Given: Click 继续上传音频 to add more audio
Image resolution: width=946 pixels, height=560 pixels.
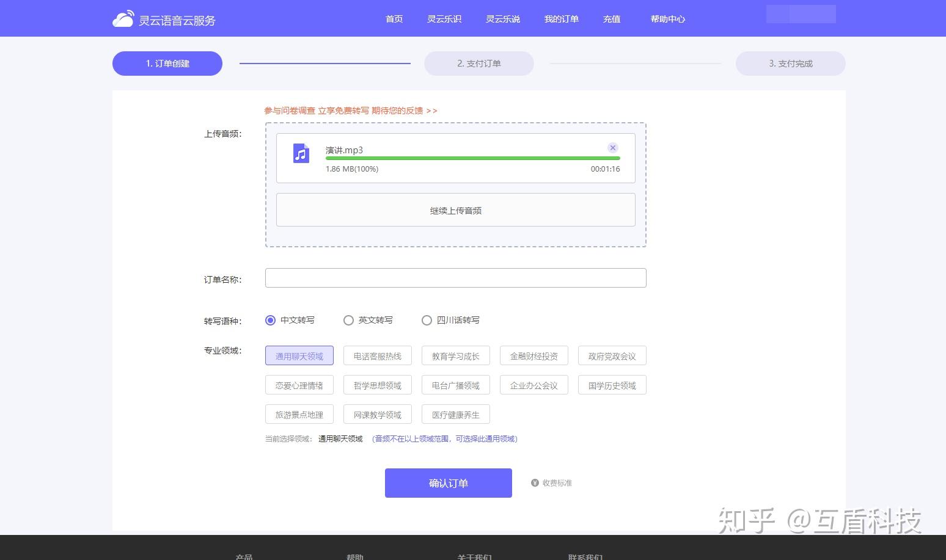Looking at the screenshot, I should [x=456, y=210].
